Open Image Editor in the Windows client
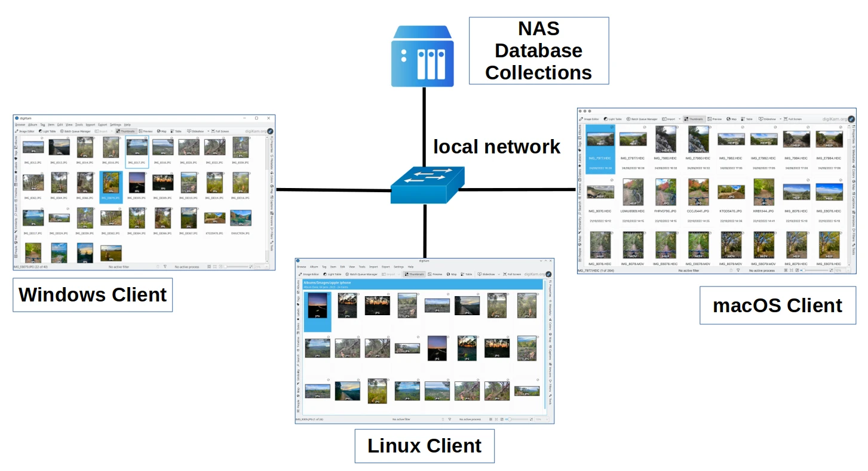Image resolution: width=868 pixels, height=471 pixels. coord(25,131)
